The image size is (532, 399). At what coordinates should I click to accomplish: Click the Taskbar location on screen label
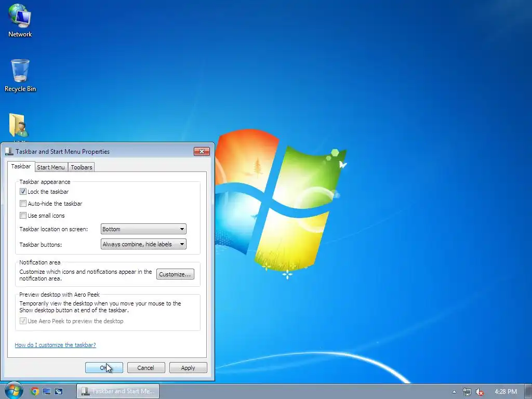coord(54,229)
